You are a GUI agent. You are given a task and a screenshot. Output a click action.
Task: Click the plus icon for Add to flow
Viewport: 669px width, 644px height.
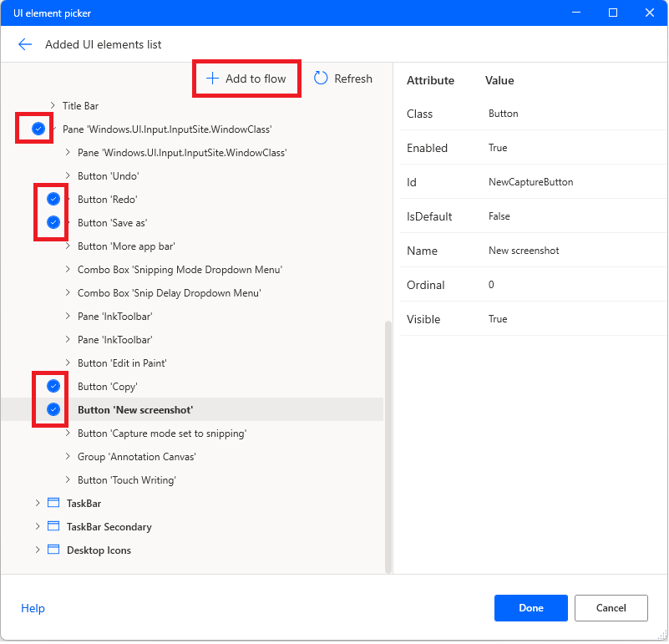212,79
